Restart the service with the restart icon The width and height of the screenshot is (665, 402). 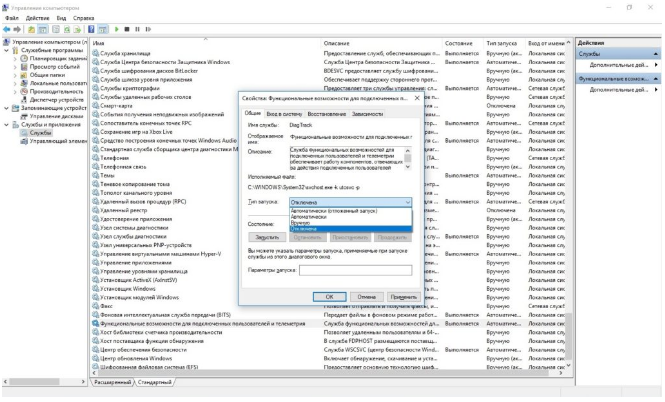click(x=148, y=29)
